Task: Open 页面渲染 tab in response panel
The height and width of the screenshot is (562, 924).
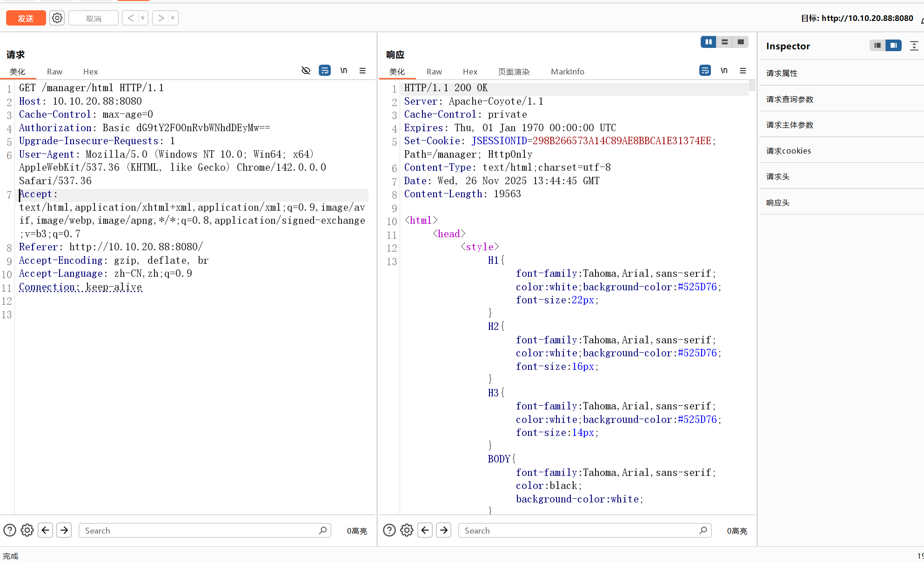Action: (514, 72)
